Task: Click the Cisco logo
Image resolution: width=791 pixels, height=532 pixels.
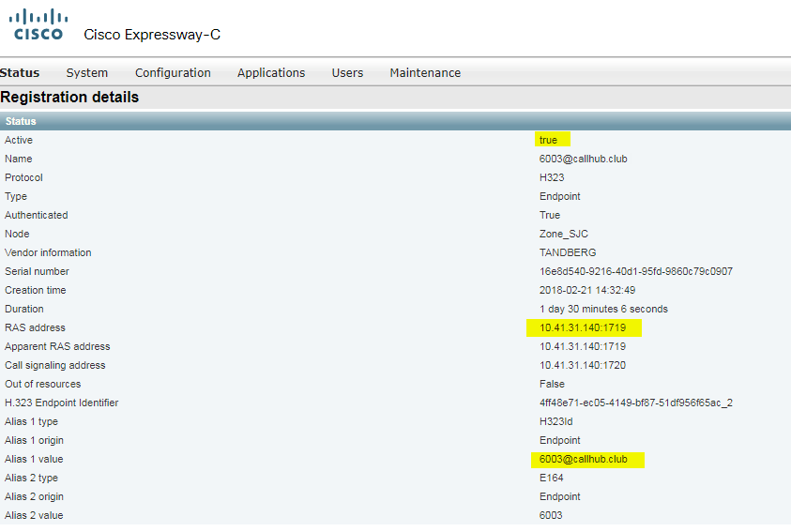Action: click(38, 24)
